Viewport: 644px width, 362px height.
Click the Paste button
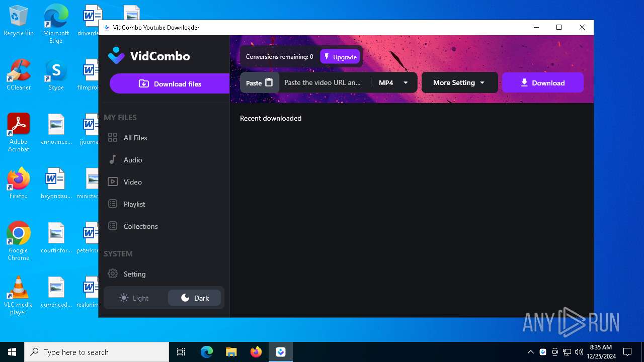tap(259, 82)
